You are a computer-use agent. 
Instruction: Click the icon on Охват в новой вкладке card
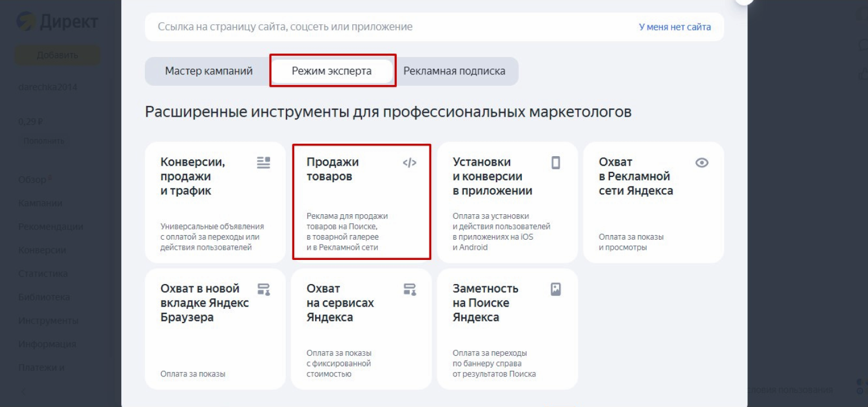263,289
